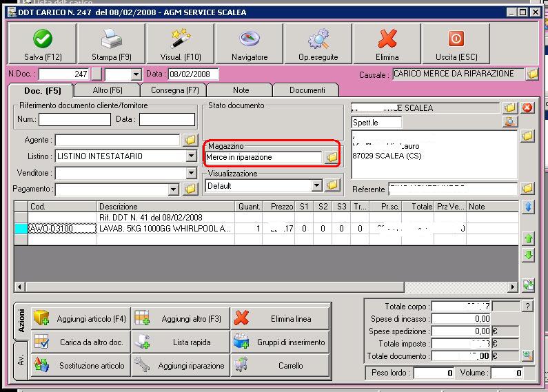Move row down with green down arrow
Viewport: 548px width, 392px height.
pyautogui.click(x=529, y=255)
